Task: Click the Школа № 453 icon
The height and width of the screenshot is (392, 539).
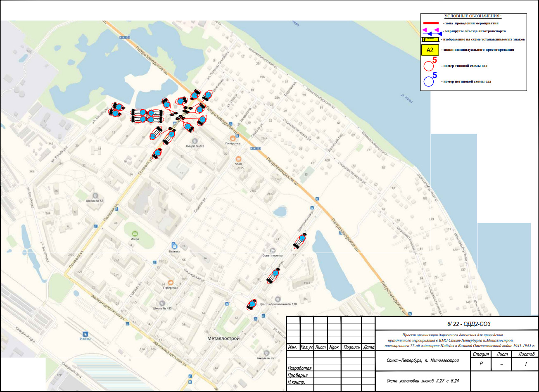Action: [161, 303]
